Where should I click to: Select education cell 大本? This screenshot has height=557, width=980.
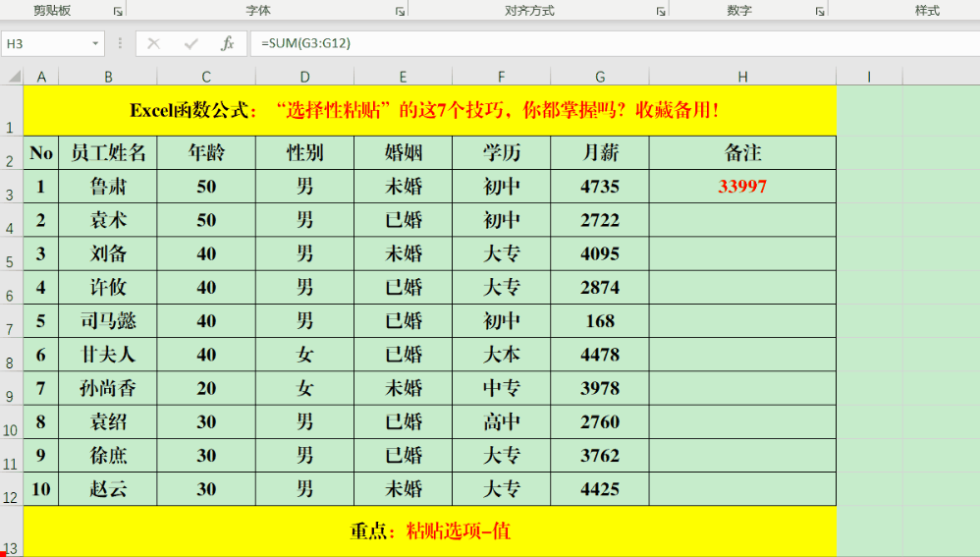click(x=501, y=355)
